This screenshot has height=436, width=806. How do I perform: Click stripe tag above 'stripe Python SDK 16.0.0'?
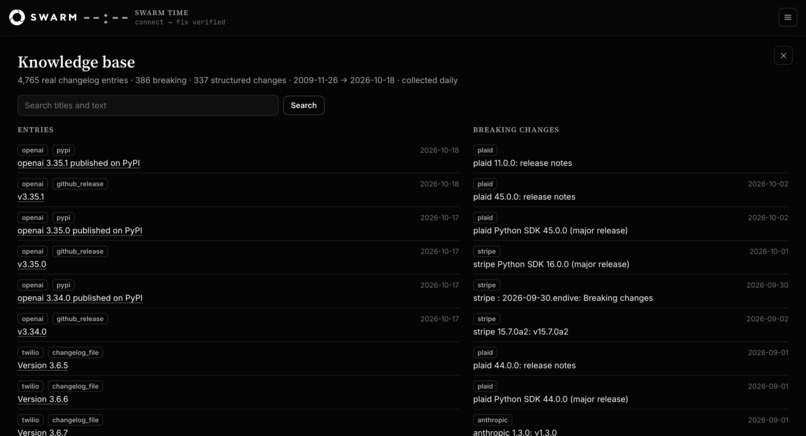pyautogui.click(x=486, y=251)
